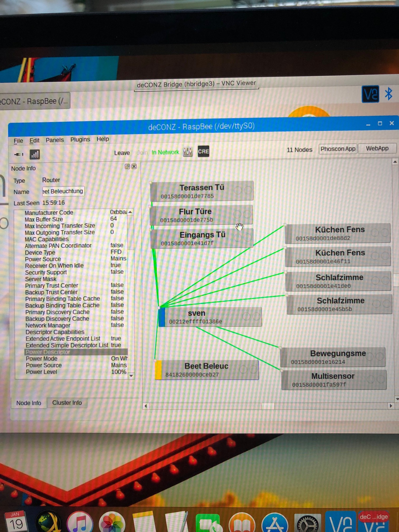This screenshot has width=399, height=532.
Task: Toggle left circle on Terassen Tü node
Action: point(238,190)
